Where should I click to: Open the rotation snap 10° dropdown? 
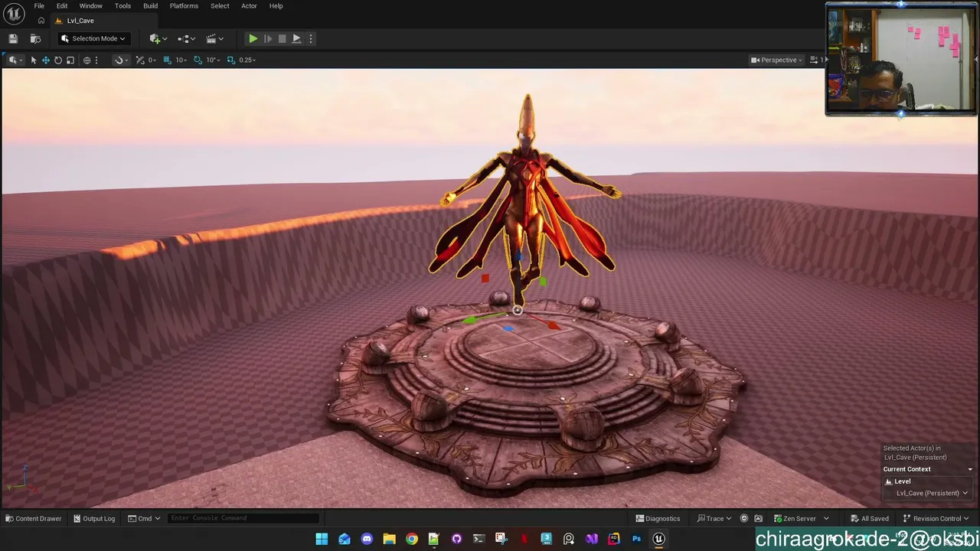click(x=213, y=60)
